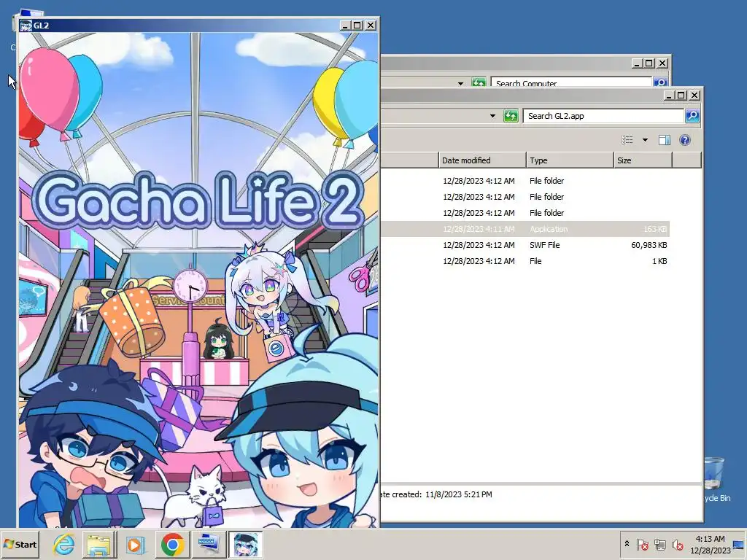Sort by Size column header

643,160
